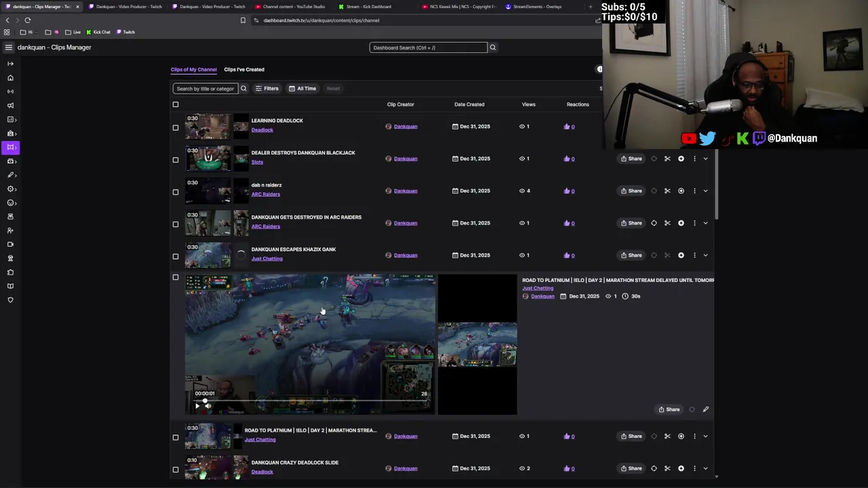Image resolution: width=868 pixels, height=488 pixels.
Task: Bookmark page via address bar icon
Action: (x=243, y=20)
